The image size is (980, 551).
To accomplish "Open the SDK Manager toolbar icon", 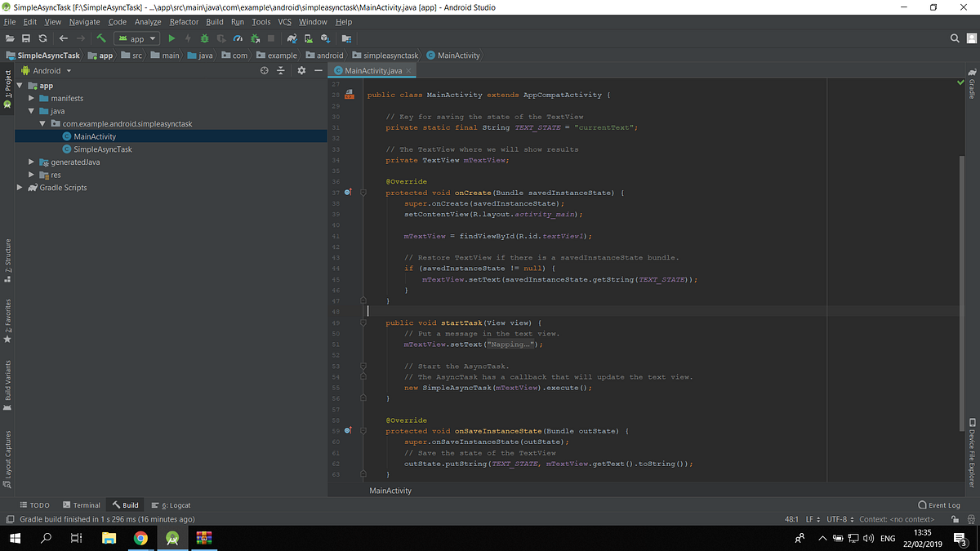I will 326,38.
